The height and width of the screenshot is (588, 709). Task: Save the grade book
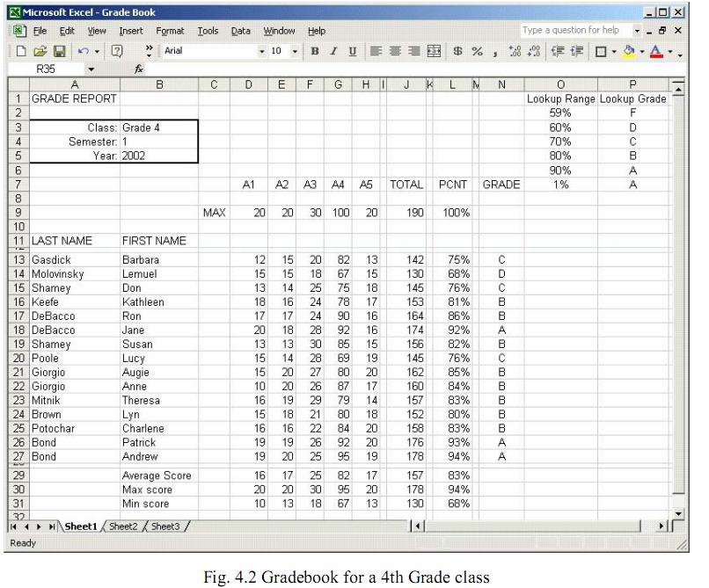click(59, 53)
